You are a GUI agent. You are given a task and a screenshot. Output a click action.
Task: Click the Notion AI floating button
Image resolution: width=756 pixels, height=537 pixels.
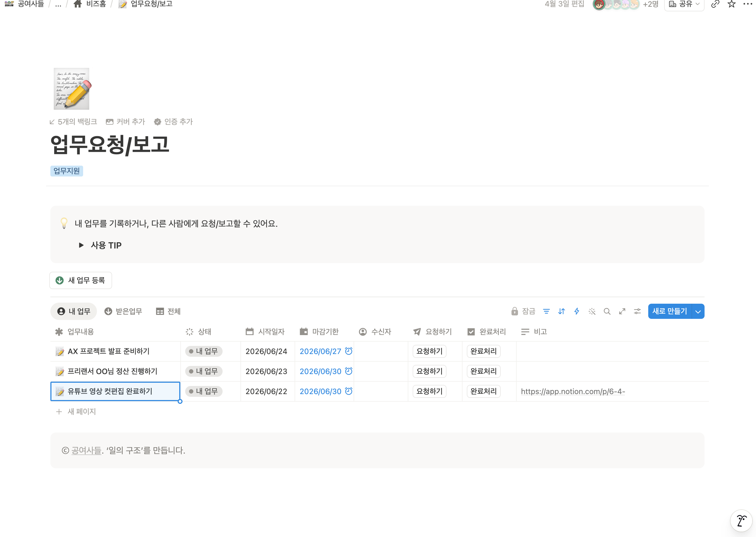click(741, 521)
